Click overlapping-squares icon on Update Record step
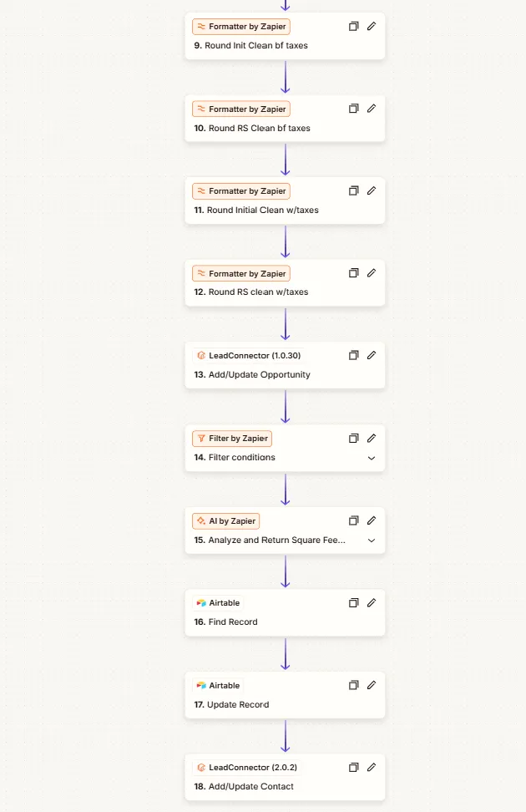Image resolution: width=526 pixels, height=812 pixels. (353, 685)
